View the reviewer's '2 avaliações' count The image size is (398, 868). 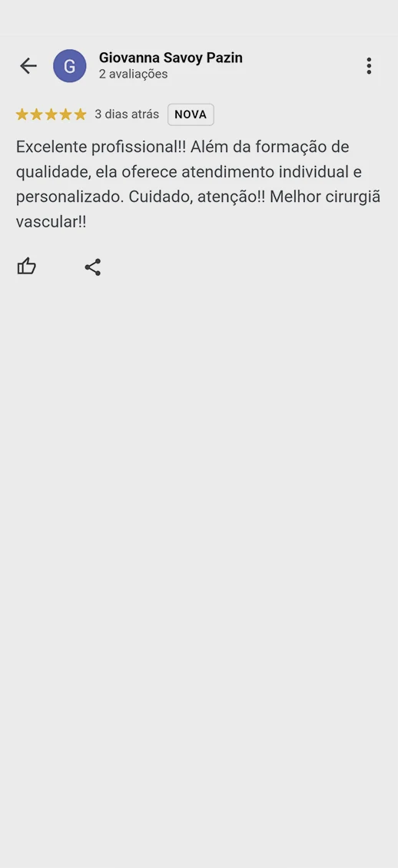(x=134, y=75)
